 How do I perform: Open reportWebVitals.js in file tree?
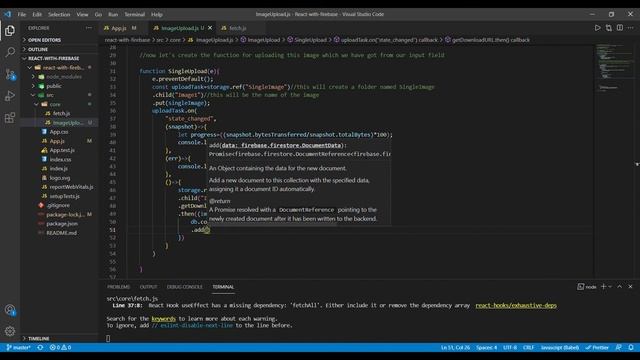click(60, 187)
